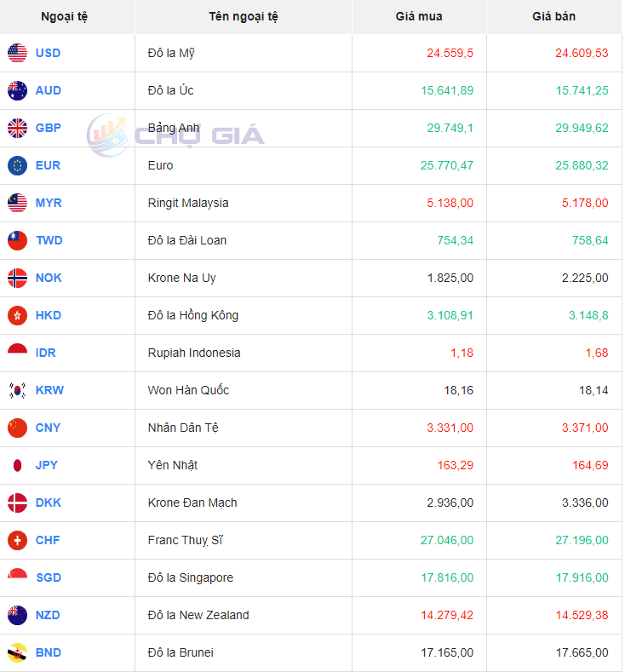Open the SGD currency link
This screenshot has width=625, height=672.
[49, 577]
